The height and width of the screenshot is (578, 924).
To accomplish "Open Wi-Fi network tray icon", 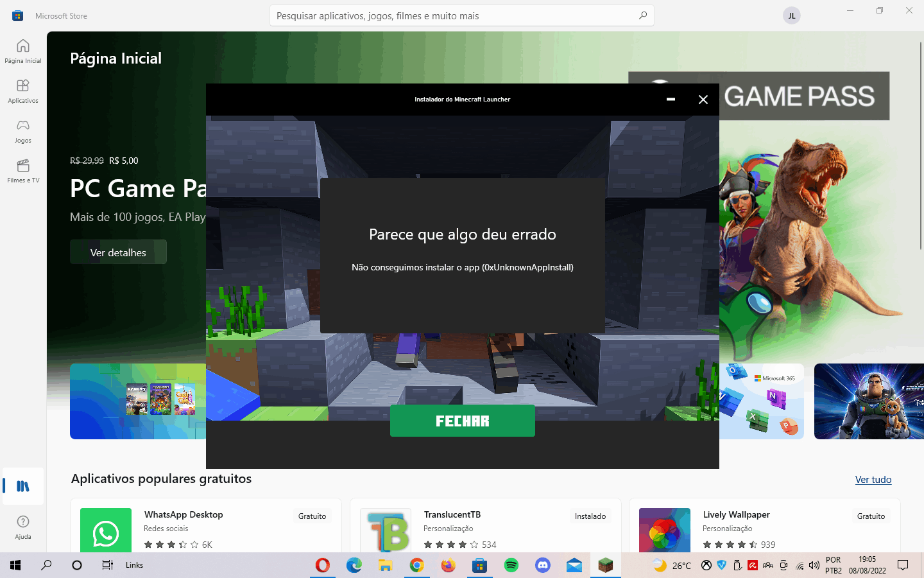I will pyautogui.click(x=800, y=565).
